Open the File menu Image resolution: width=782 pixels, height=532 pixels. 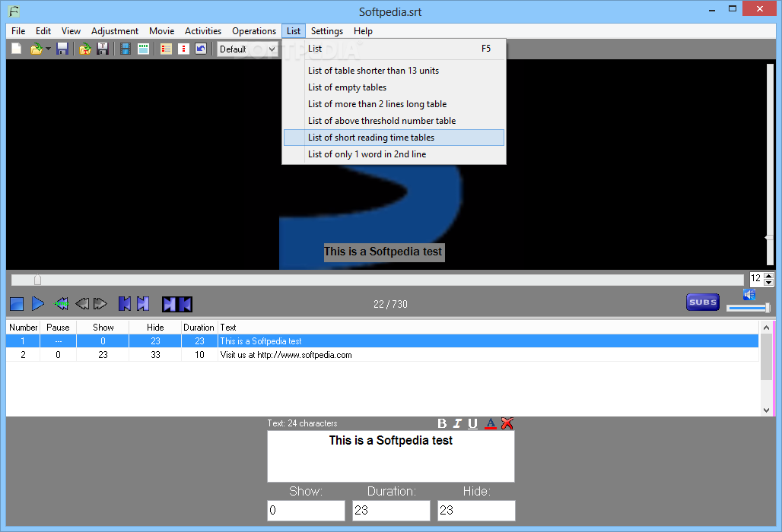click(x=18, y=31)
